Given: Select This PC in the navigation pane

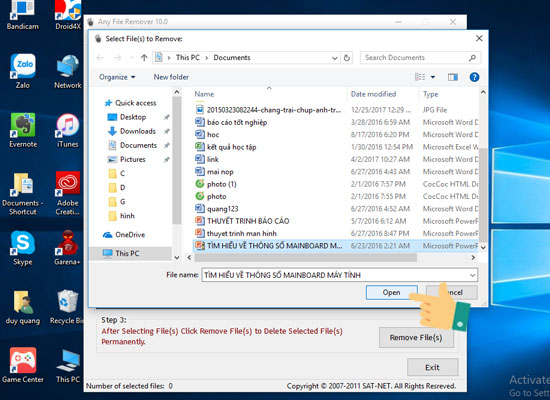Looking at the screenshot, I should (127, 253).
